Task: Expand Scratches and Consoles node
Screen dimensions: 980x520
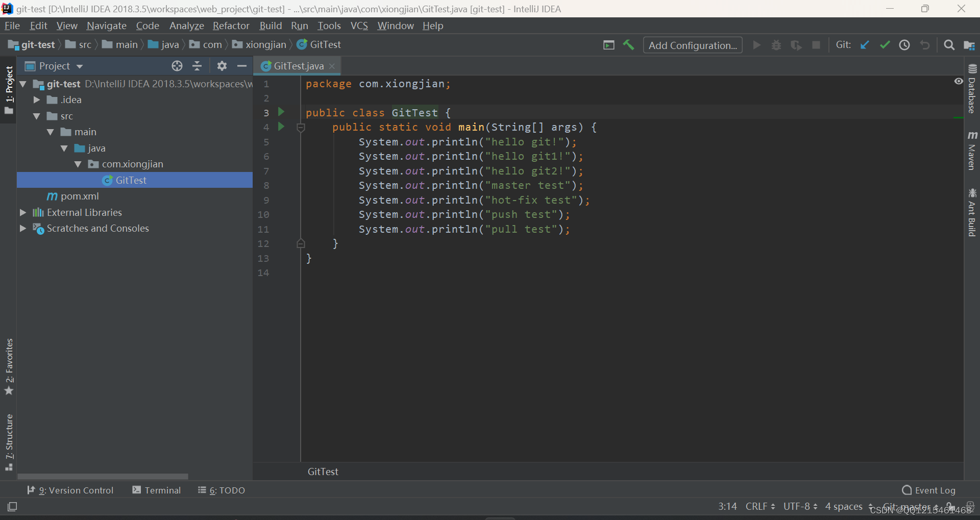Action: pyautogui.click(x=23, y=228)
